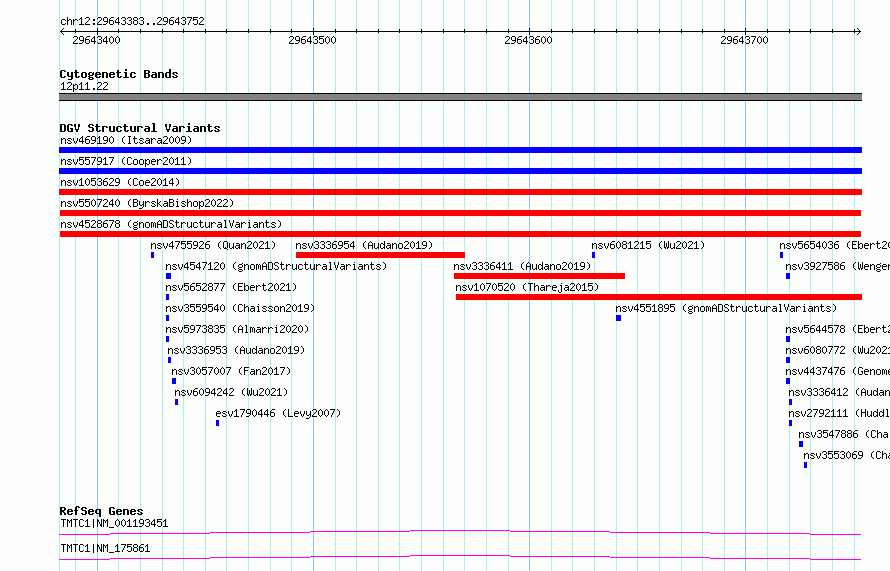Open the nsv4437476 variant label
This screenshot has width=890, height=571.
(838, 371)
